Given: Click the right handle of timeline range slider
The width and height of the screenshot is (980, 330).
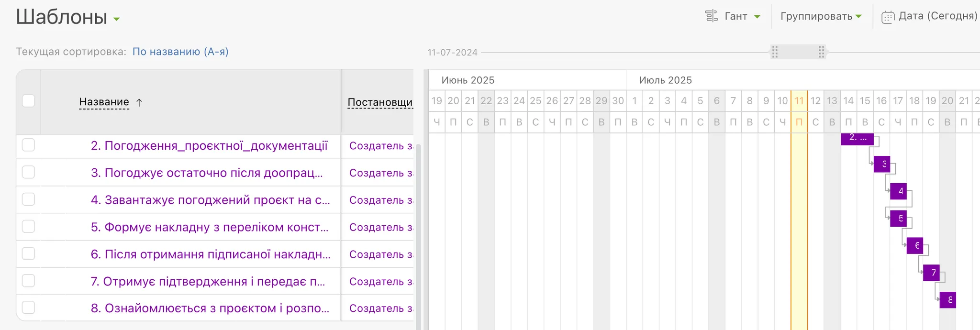Looking at the screenshot, I should [821, 52].
